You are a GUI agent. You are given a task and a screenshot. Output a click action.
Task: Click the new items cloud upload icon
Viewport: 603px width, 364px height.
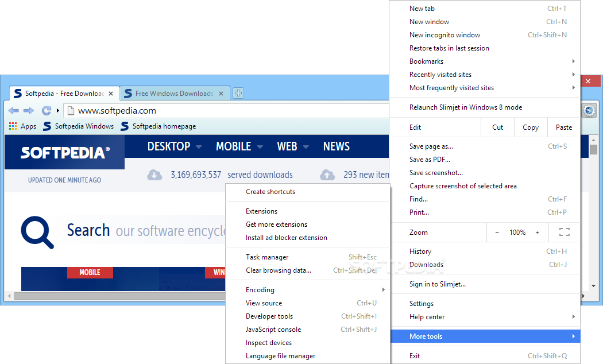pos(327,175)
